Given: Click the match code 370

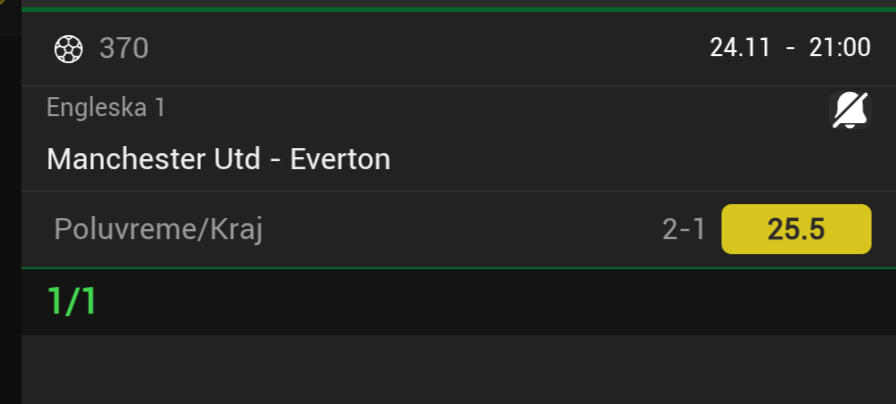Looking at the screenshot, I should [x=124, y=48].
